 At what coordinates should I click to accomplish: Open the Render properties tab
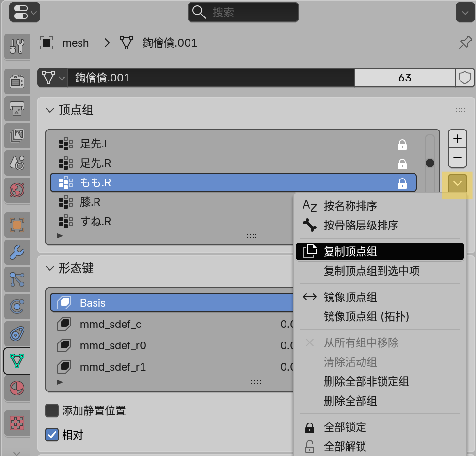click(x=17, y=82)
